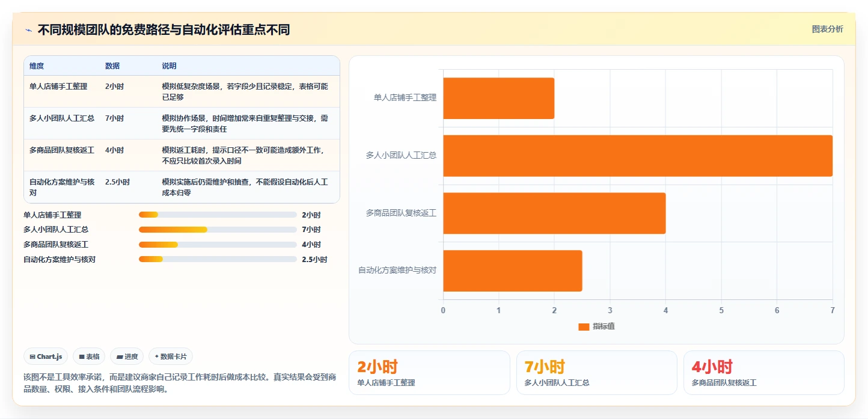Open the 7小时 data card
This screenshot has width=868, height=419.
pyautogui.click(x=597, y=373)
